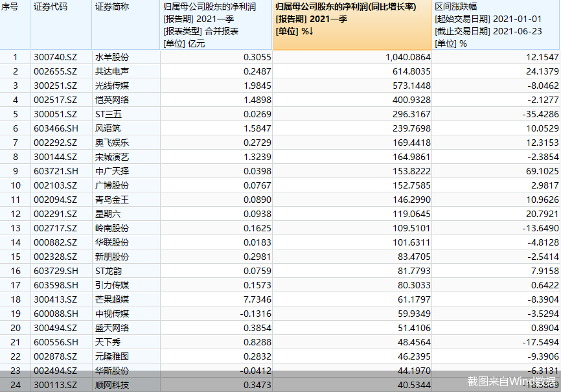The width and height of the screenshot is (561, 392).
Task: Select the 归属母公司股东的净利润 亿元 column header
Action: pyautogui.click(x=216, y=25)
